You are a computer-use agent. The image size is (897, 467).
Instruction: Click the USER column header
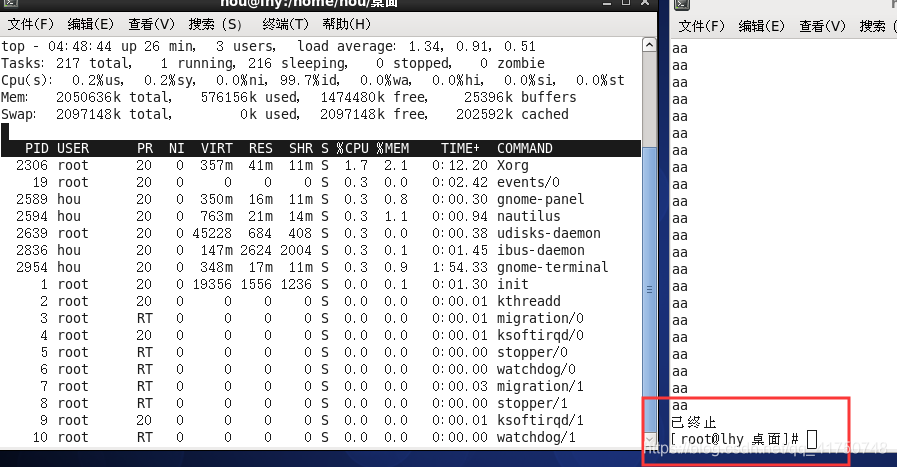pyautogui.click(x=73, y=148)
